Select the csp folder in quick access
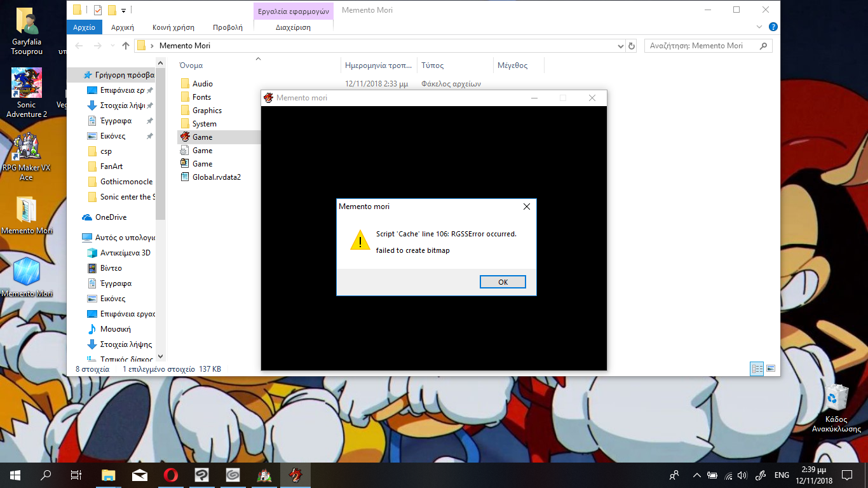 point(106,151)
